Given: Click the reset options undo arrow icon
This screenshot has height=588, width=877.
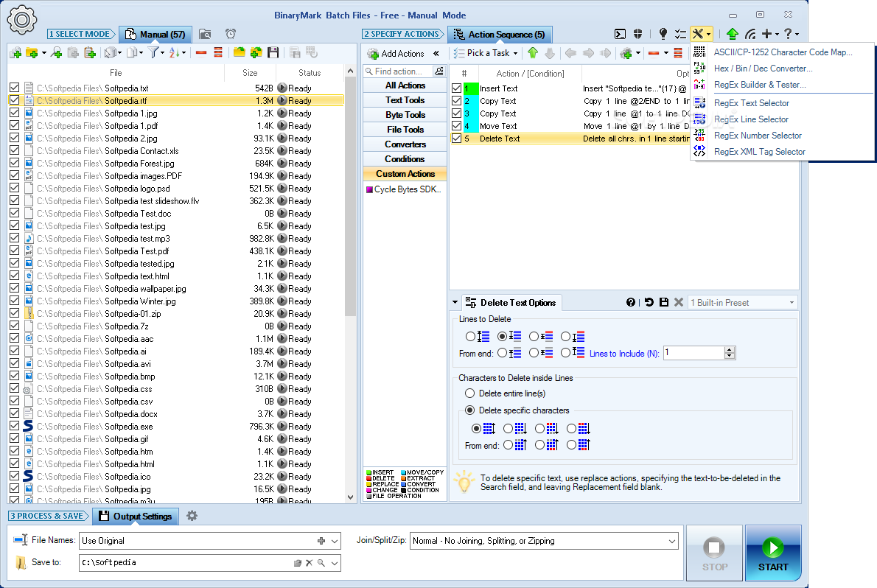Looking at the screenshot, I should click(x=649, y=302).
